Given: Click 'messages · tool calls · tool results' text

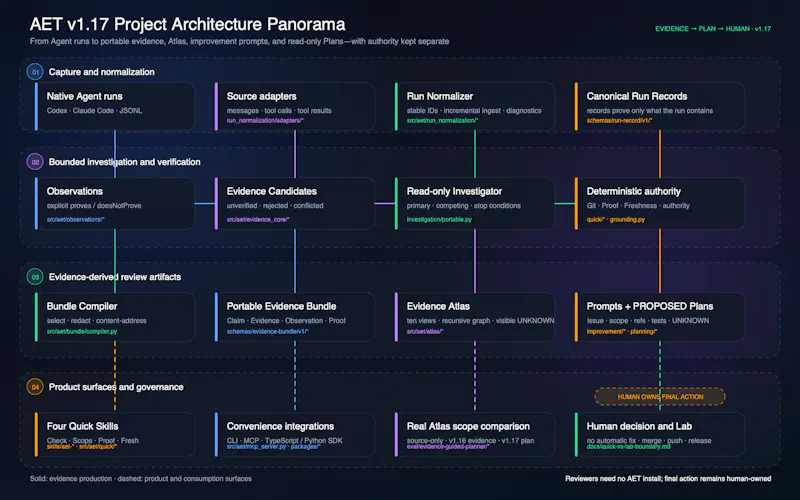Looking at the screenshot, I should click(x=279, y=111).
